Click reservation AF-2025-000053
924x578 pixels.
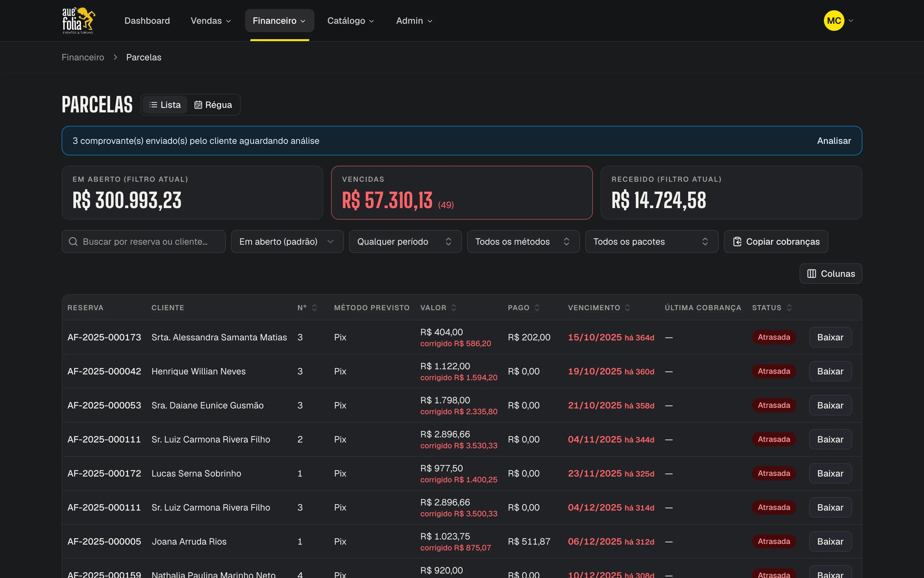(104, 405)
